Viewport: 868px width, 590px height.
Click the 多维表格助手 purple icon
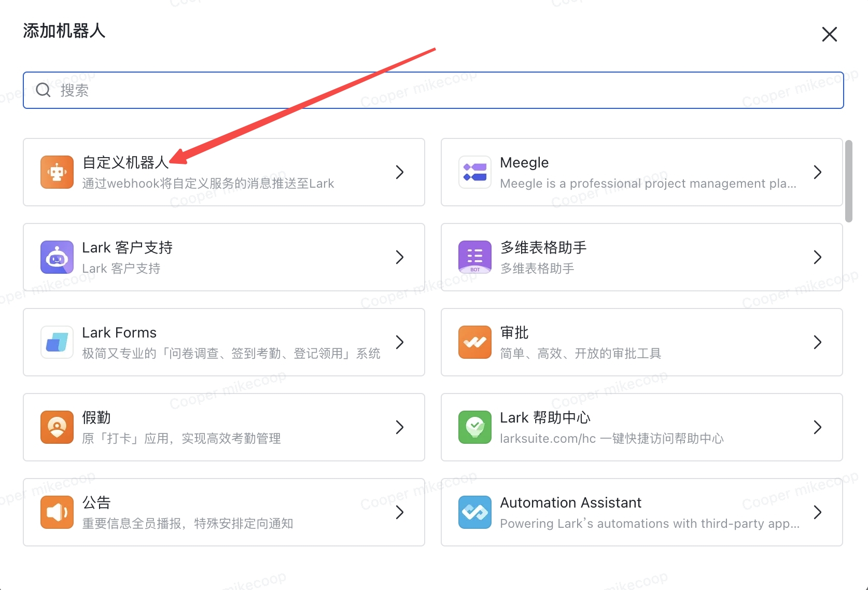click(475, 257)
